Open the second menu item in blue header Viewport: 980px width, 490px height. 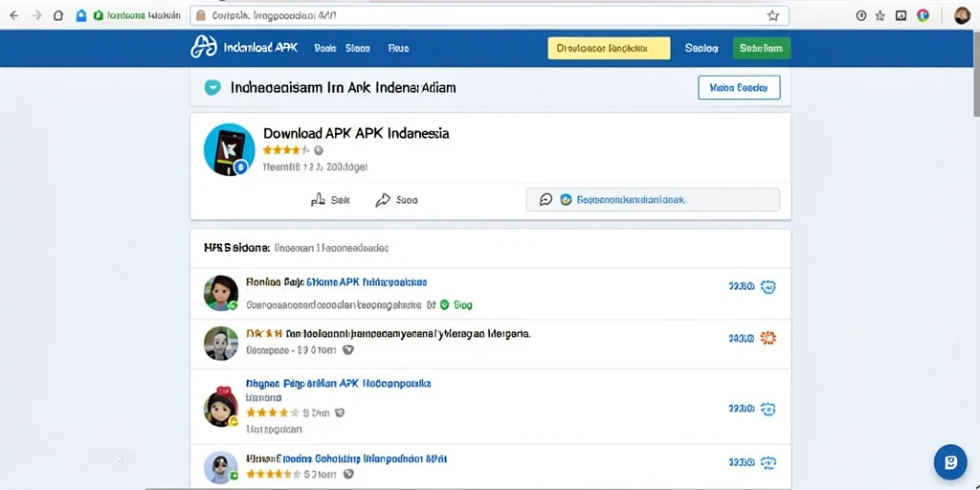point(358,48)
